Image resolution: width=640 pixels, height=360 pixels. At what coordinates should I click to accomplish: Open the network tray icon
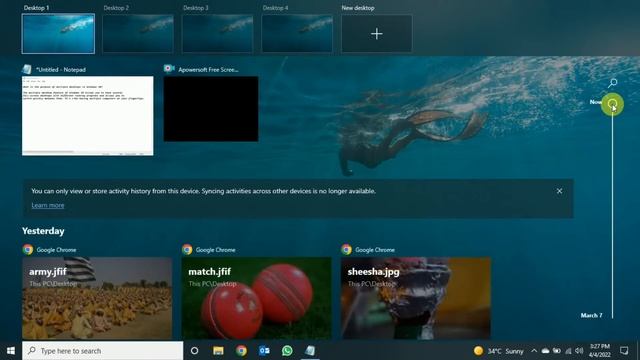pyautogui.click(x=568, y=351)
